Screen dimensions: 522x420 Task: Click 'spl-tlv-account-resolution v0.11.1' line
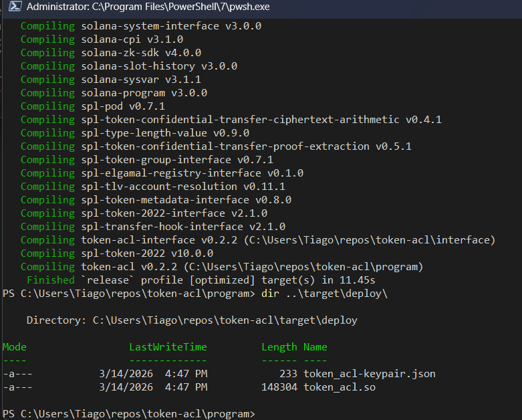pos(153,186)
